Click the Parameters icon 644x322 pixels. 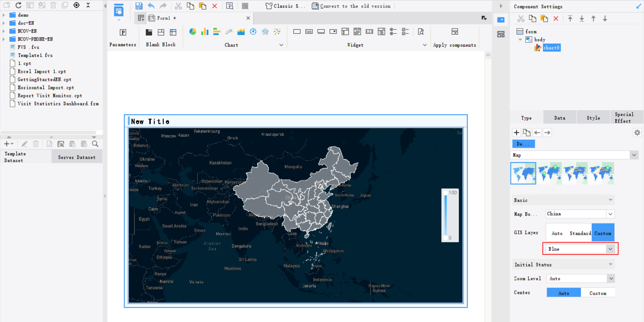123,32
